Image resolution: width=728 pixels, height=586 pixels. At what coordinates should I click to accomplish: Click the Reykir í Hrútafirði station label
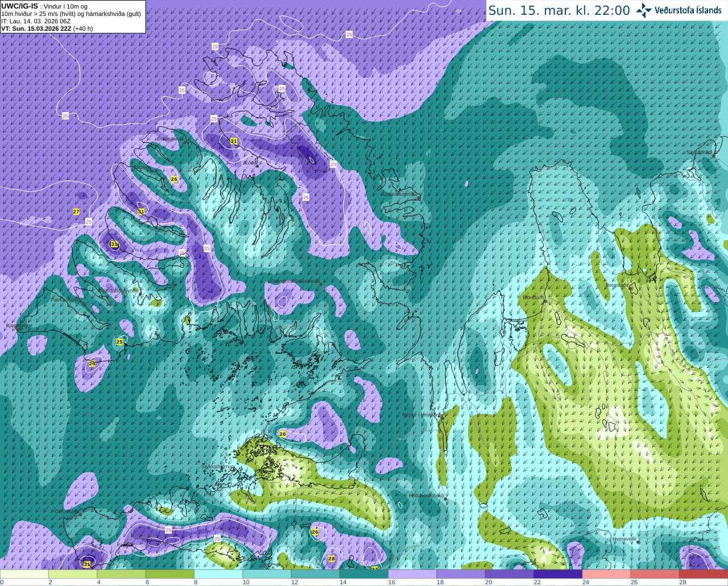pyautogui.click(x=421, y=415)
